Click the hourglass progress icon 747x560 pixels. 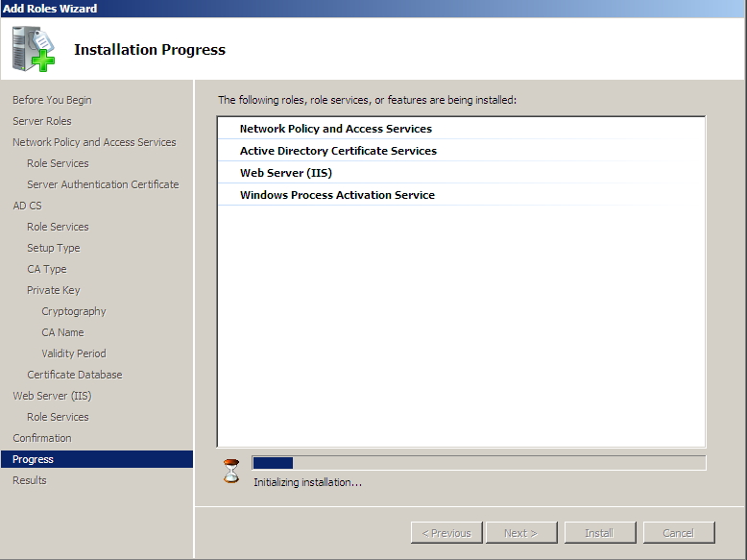230,471
